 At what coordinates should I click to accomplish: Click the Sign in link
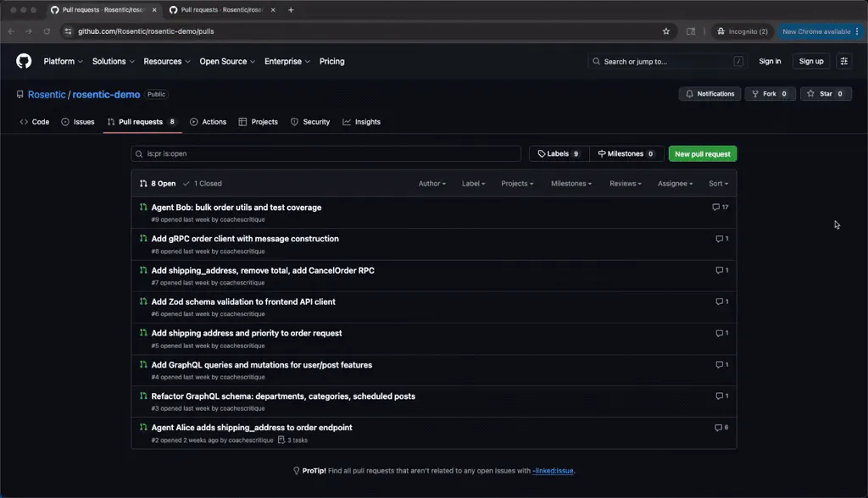click(770, 62)
